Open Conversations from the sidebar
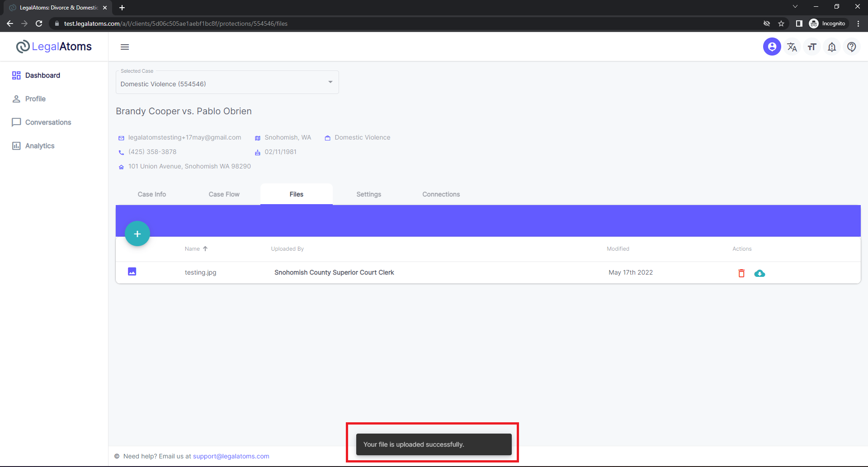Screen dimensions: 868x467 pos(48,122)
